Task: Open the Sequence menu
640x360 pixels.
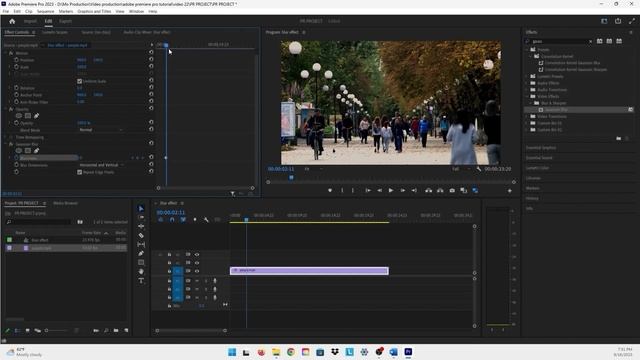Action: [x=45, y=11]
